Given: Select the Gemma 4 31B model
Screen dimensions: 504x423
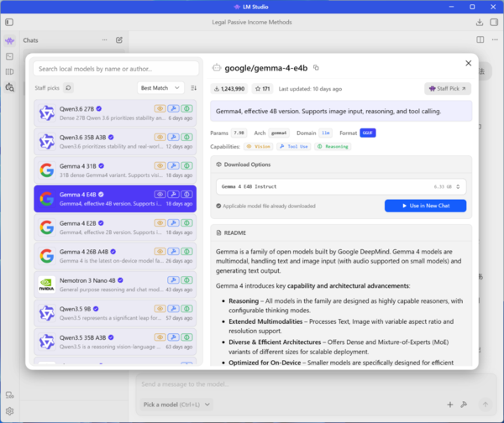Looking at the screenshot, I should (115, 170).
